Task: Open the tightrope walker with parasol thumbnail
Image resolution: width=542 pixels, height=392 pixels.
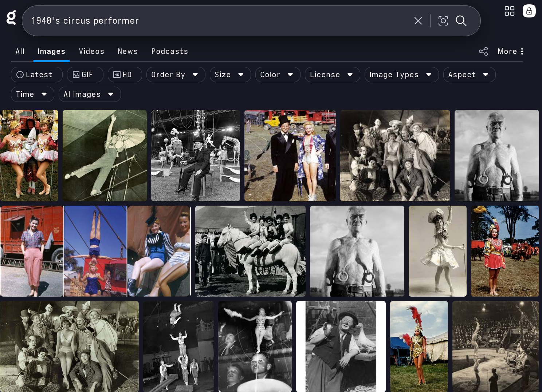Action: click(x=105, y=156)
